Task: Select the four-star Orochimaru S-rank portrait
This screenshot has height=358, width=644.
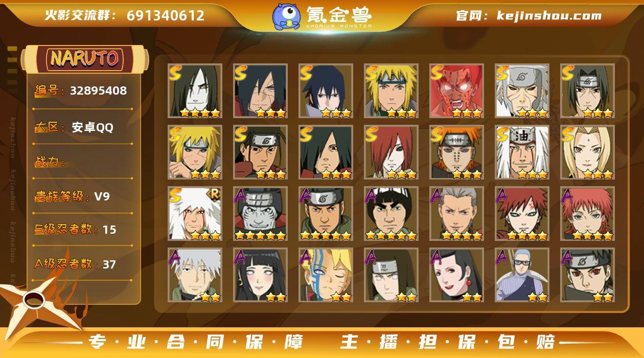Action: [x=195, y=91]
